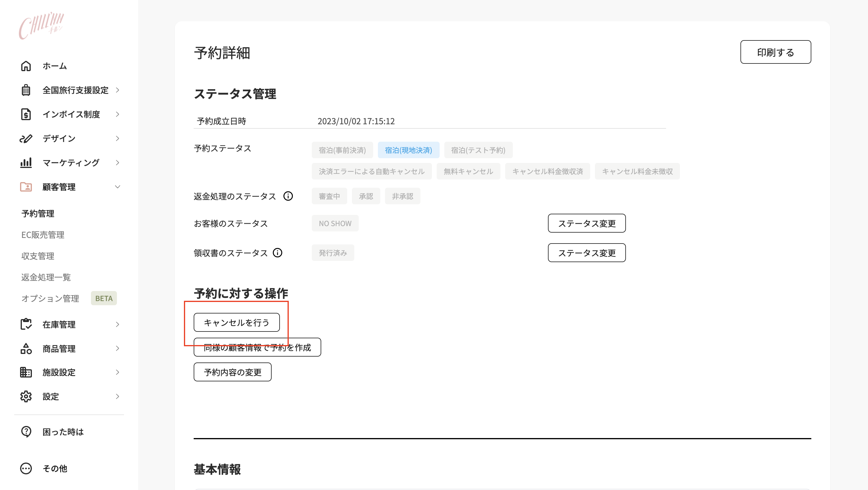Navigate to 返金処理一覧
Image resolution: width=868 pixels, height=490 pixels.
[x=46, y=277]
